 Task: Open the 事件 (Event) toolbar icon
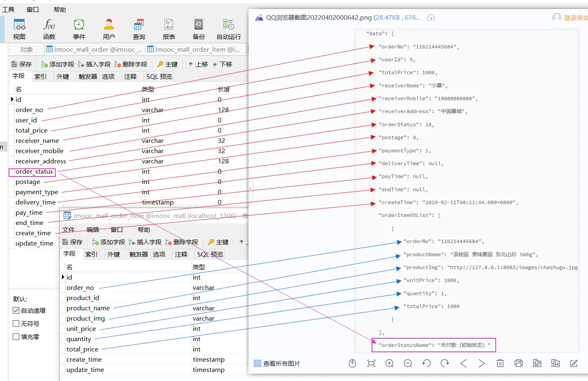coord(79,29)
